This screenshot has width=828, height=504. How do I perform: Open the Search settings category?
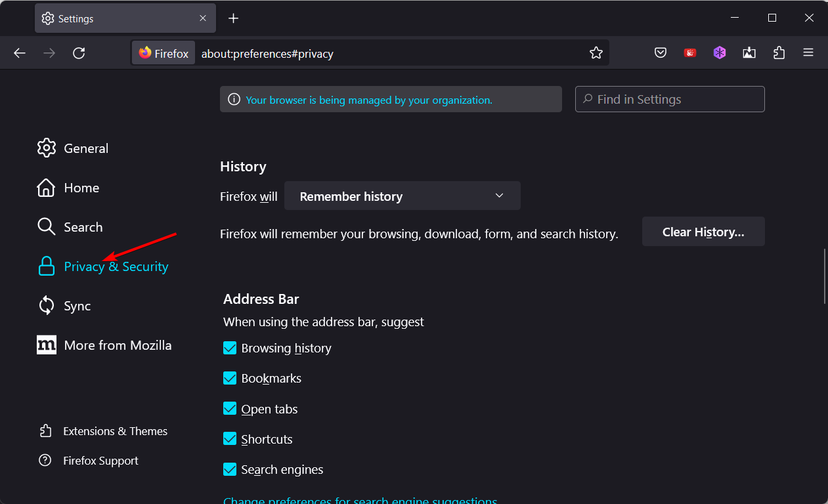click(x=70, y=227)
